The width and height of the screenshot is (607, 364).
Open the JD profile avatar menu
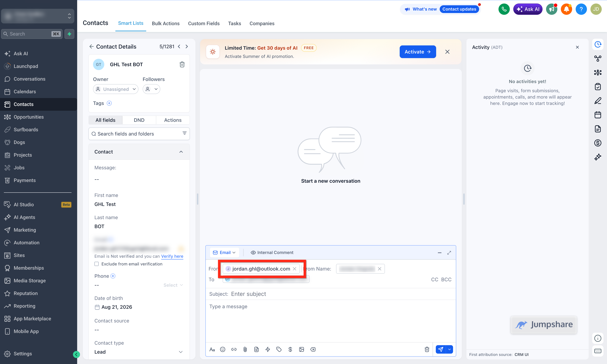pyautogui.click(x=596, y=9)
